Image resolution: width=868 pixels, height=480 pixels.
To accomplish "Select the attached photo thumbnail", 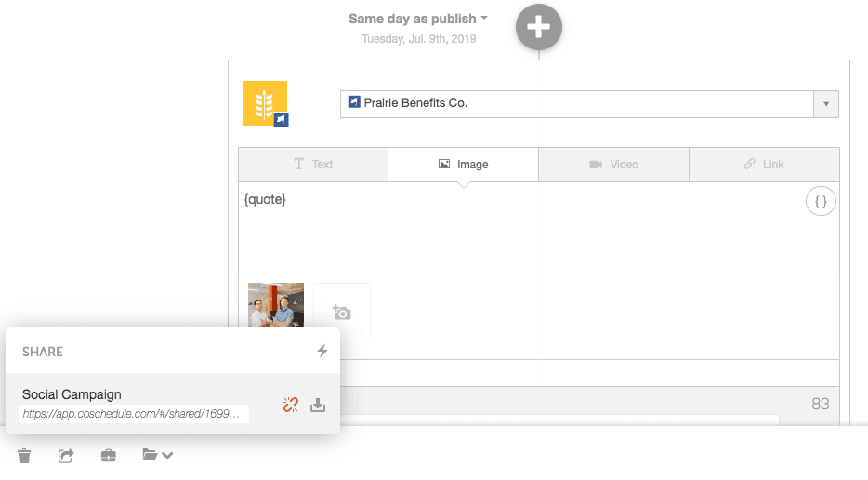I will coord(276,305).
